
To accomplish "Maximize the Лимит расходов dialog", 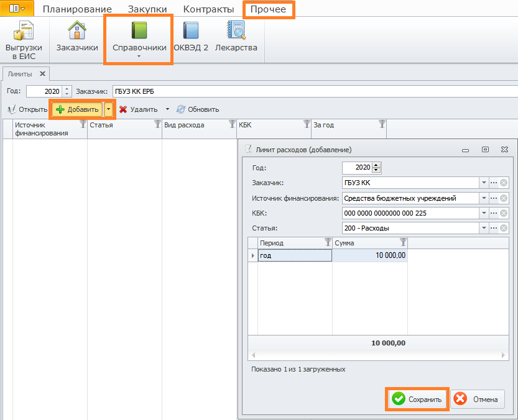I will 485,150.
